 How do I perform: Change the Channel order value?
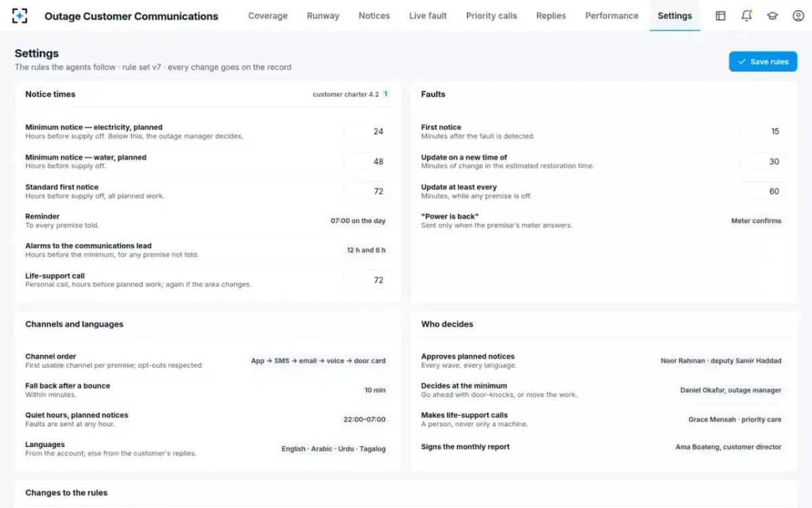318,361
